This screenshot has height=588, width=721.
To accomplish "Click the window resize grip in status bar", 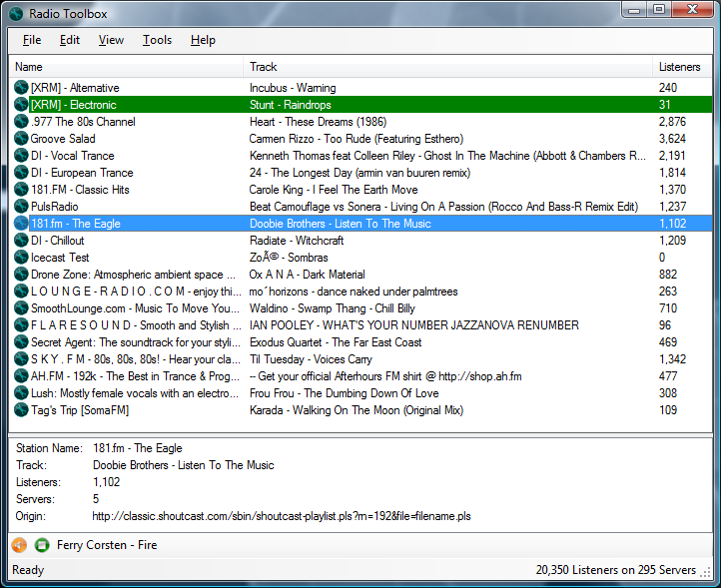I will 705,572.
